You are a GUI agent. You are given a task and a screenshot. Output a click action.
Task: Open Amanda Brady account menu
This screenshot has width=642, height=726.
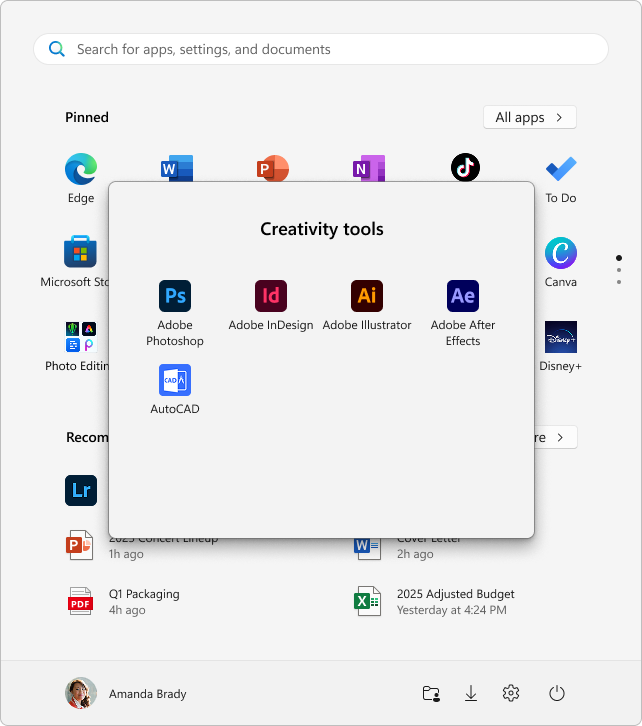tap(126, 693)
